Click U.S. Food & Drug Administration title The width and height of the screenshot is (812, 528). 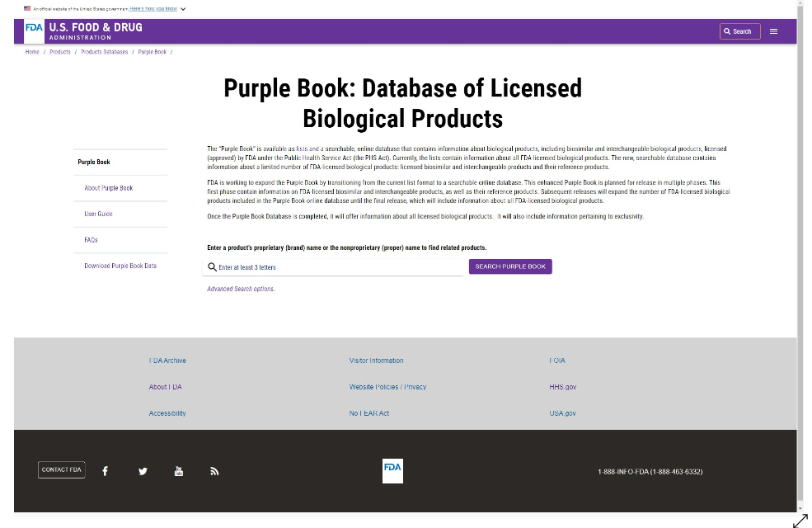pos(96,31)
